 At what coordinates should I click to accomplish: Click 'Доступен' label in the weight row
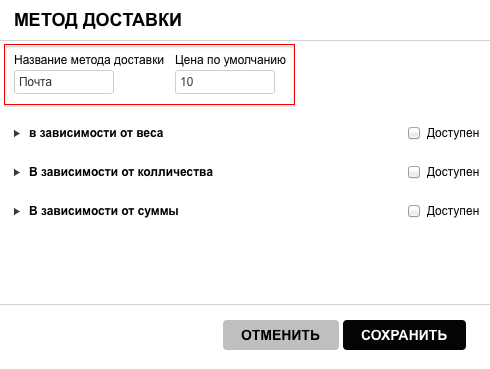point(453,133)
